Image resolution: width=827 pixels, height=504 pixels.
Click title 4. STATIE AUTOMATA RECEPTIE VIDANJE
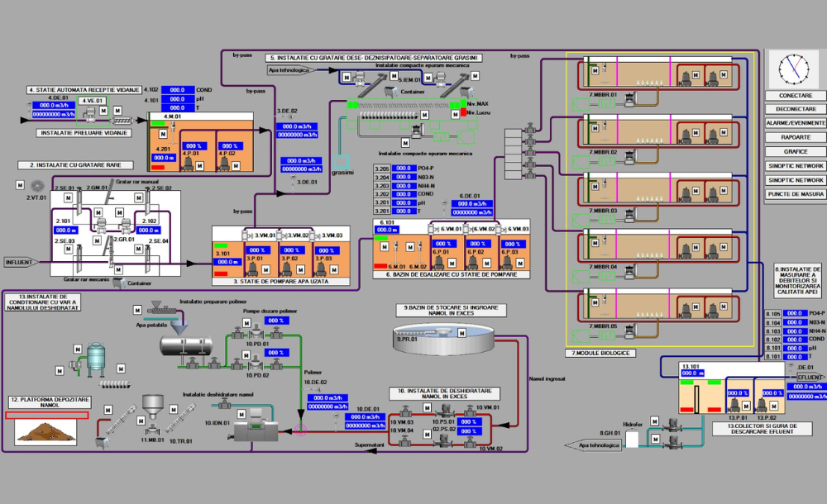tap(84, 89)
